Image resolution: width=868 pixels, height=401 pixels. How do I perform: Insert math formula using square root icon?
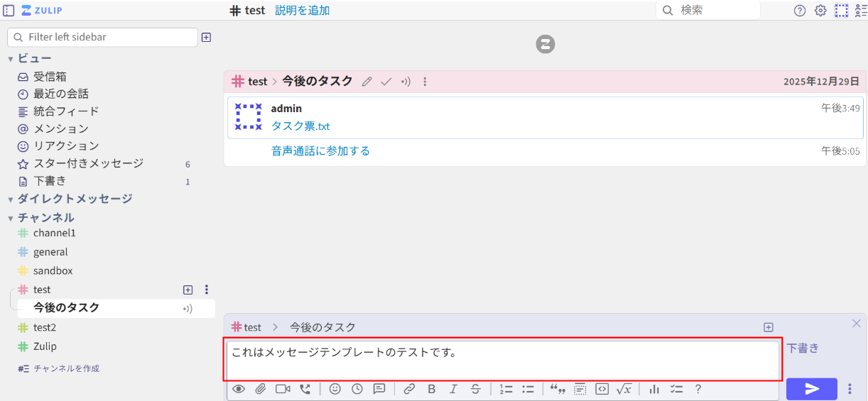624,389
